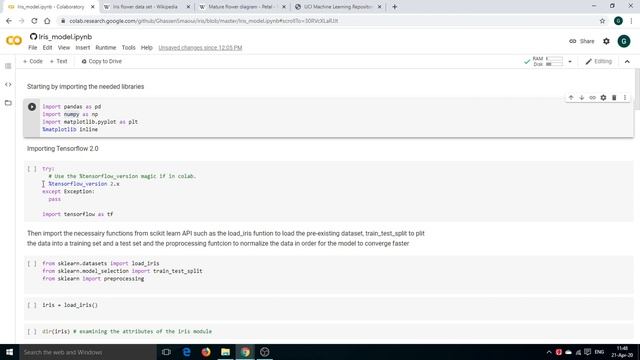This screenshot has height=360, width=640.
Task: Switch to Mature flower diagram tab
Action: [x=242, y=7]
